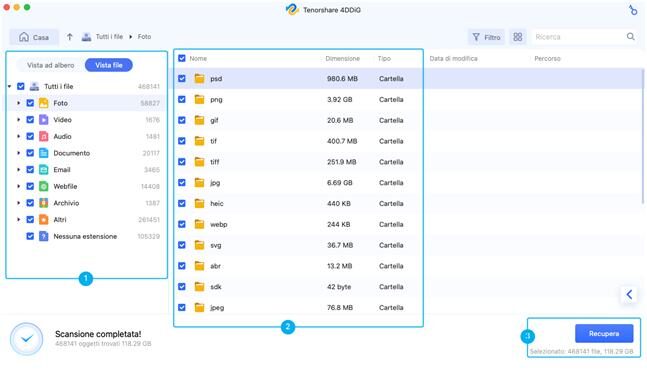647x376 pixels.
Task: Click Foto in the breadcrumb
Action: pyautogui.click(x=144, y=37)
